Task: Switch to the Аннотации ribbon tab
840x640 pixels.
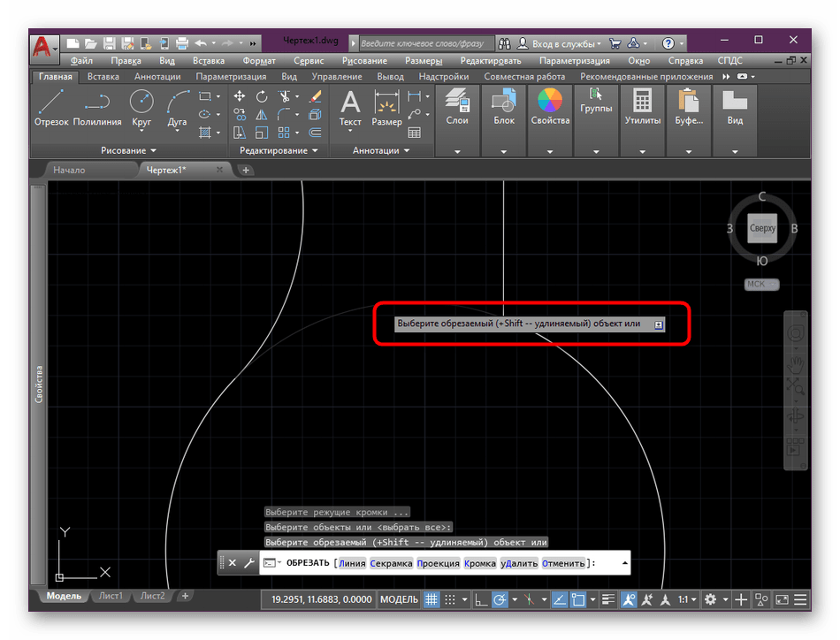Action: tap(157, 77)
